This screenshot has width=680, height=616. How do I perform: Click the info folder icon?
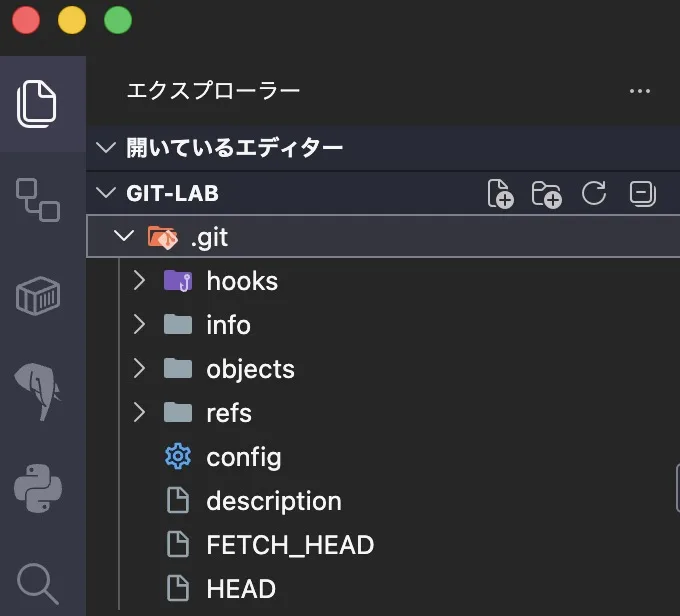tap(178, 324)
